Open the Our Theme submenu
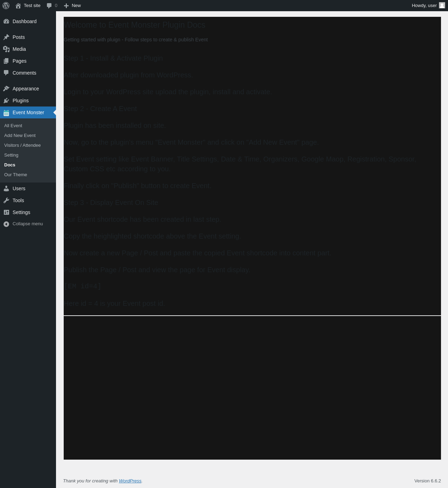The image size is (448, 488). [x=28, y=175]
